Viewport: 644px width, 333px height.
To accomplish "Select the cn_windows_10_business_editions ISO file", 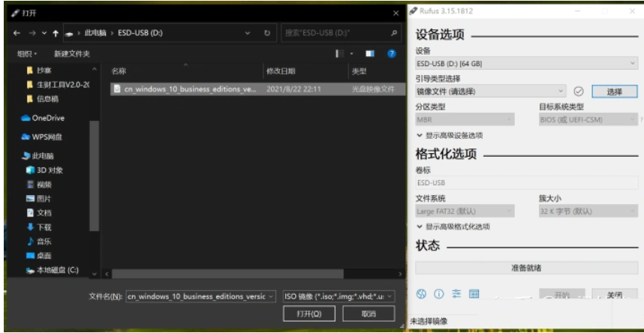I will [184, 88].
